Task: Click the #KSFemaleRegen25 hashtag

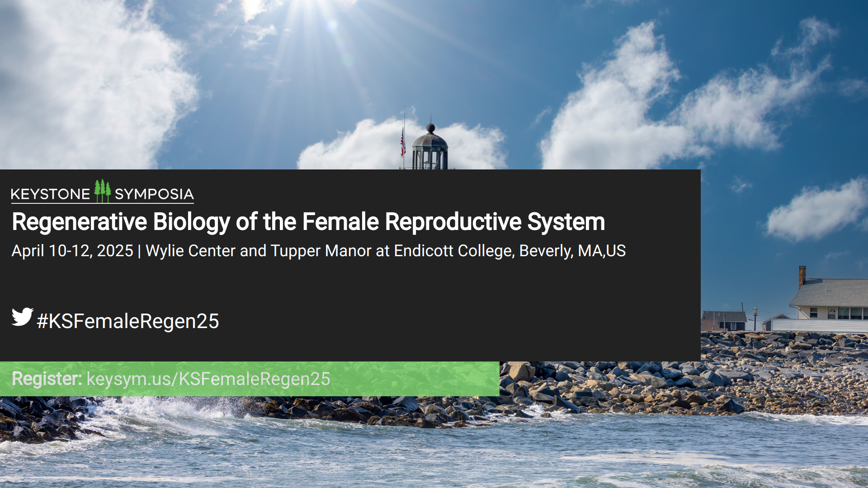Action: [x=128, y=321]
